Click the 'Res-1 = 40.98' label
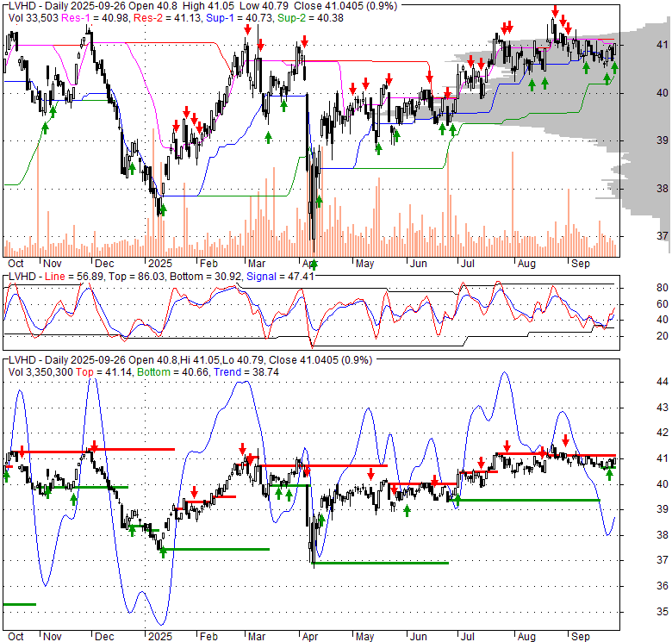Viewport: 672px width, 642px height. tap(95, 18)
